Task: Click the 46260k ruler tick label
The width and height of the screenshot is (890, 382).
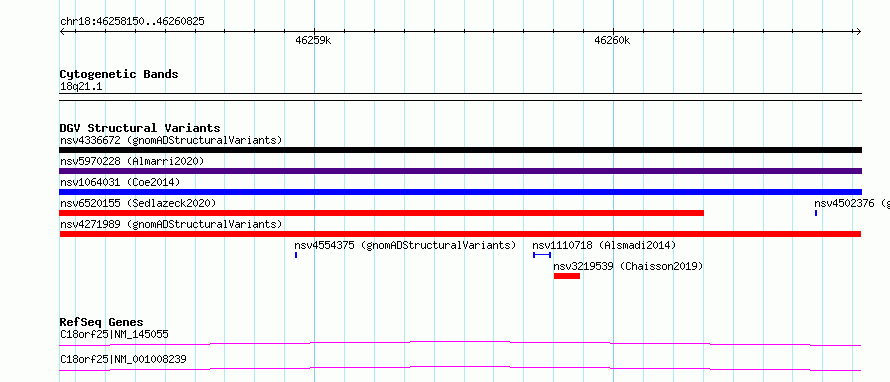Action: tap(612, 40)
